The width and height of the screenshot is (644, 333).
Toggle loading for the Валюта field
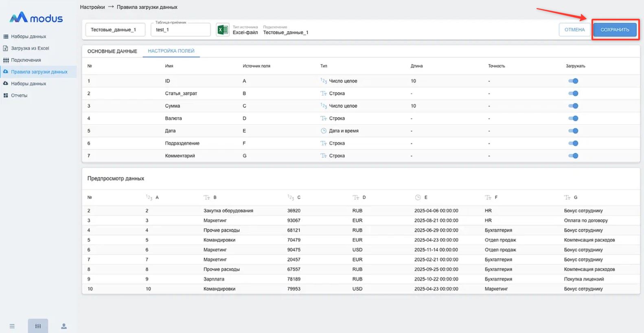pos(573,119)
